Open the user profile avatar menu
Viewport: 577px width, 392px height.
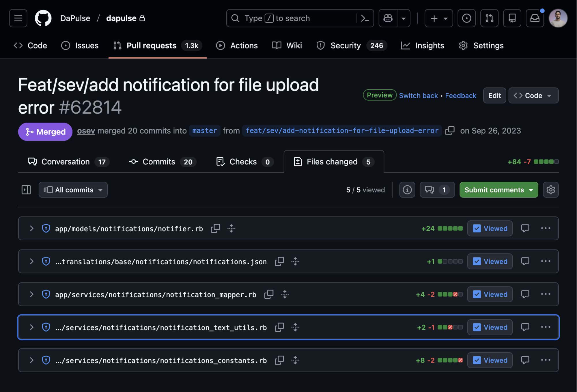pos(558,18)
